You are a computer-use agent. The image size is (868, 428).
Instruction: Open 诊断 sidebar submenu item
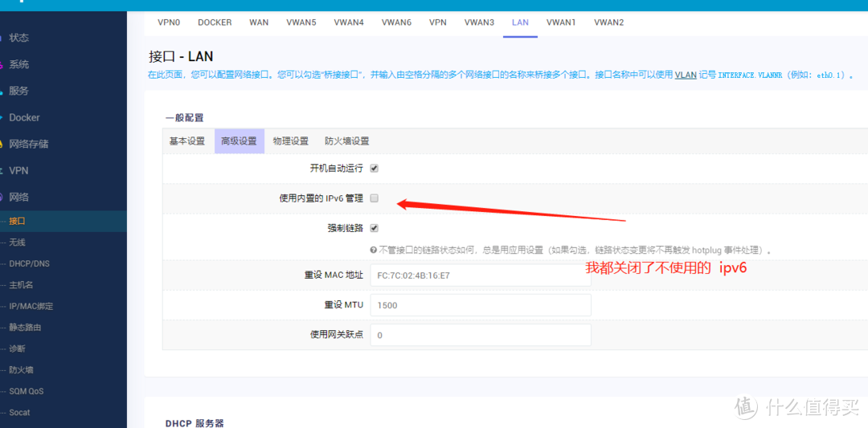pos(17,349)
